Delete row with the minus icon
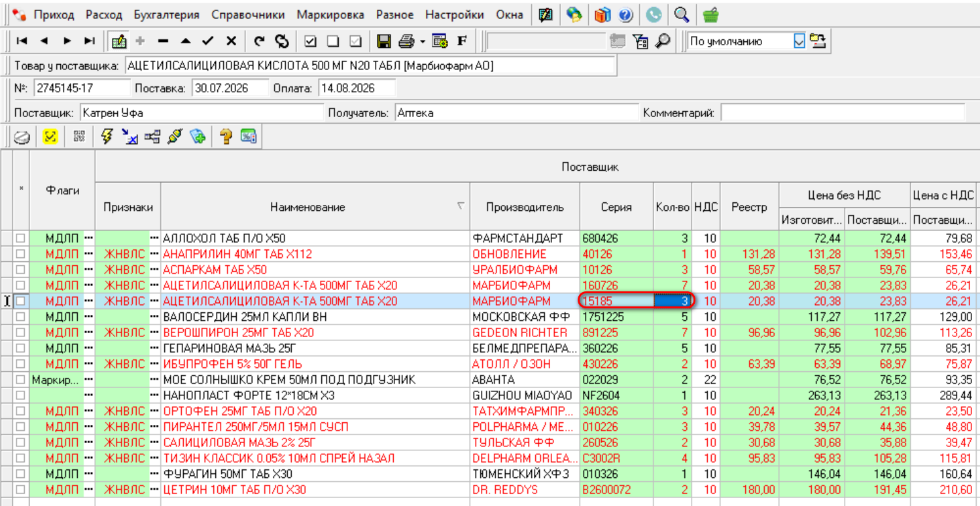The image size is (980, 506). pos(163,41)
